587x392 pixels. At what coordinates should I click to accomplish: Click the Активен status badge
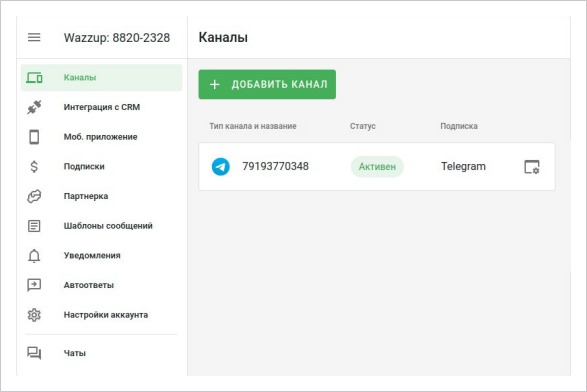tap(377, 167)
